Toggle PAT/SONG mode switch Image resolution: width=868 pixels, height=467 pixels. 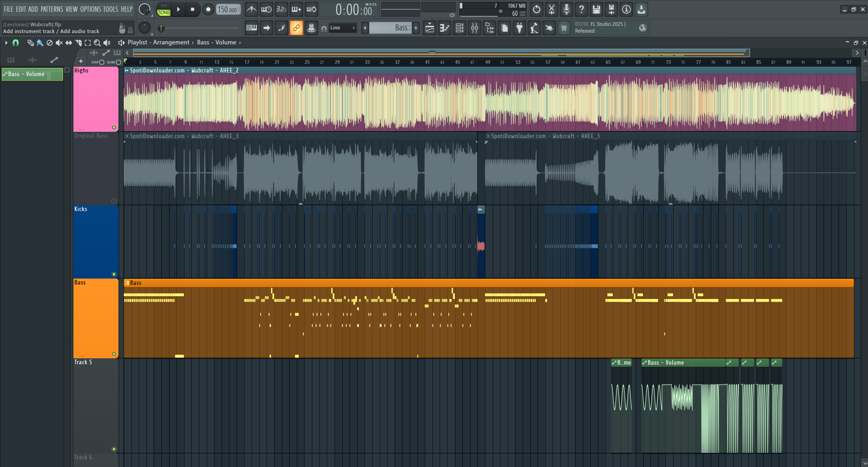coord(164,10)
